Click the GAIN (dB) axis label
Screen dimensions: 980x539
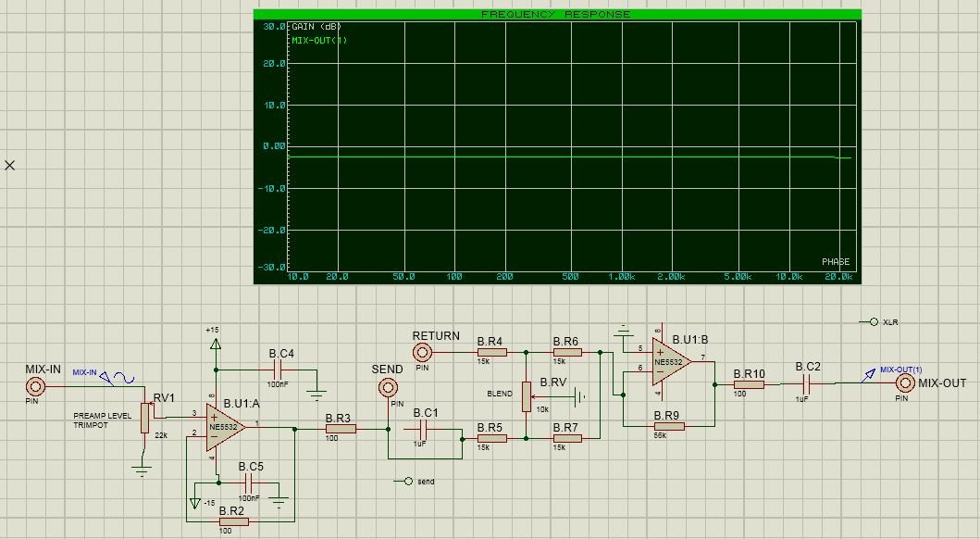pos(316,27)
